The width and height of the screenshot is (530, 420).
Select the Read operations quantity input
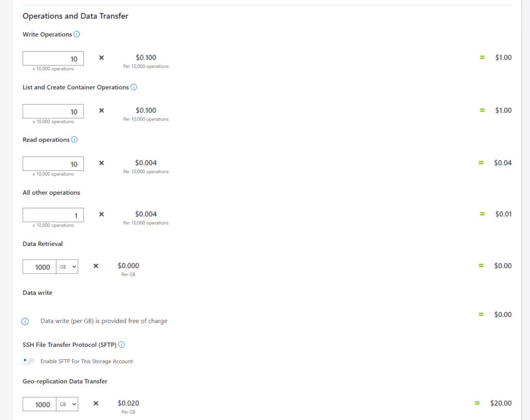tap(53, 163)
